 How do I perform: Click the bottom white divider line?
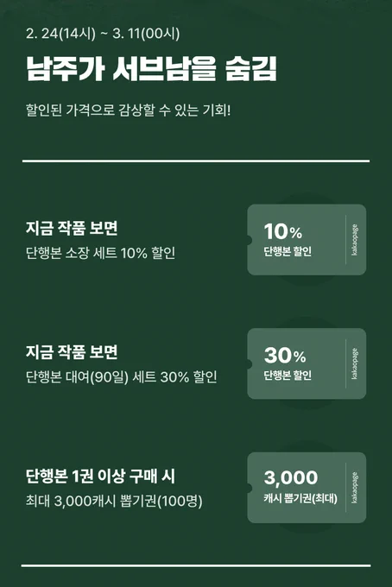click(196, 565)
